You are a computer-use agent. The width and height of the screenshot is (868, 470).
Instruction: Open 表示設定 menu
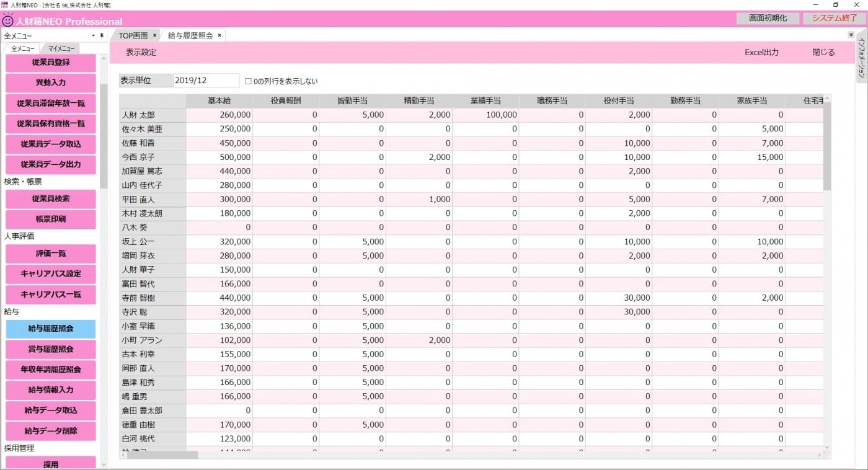[x=141, y=53]
